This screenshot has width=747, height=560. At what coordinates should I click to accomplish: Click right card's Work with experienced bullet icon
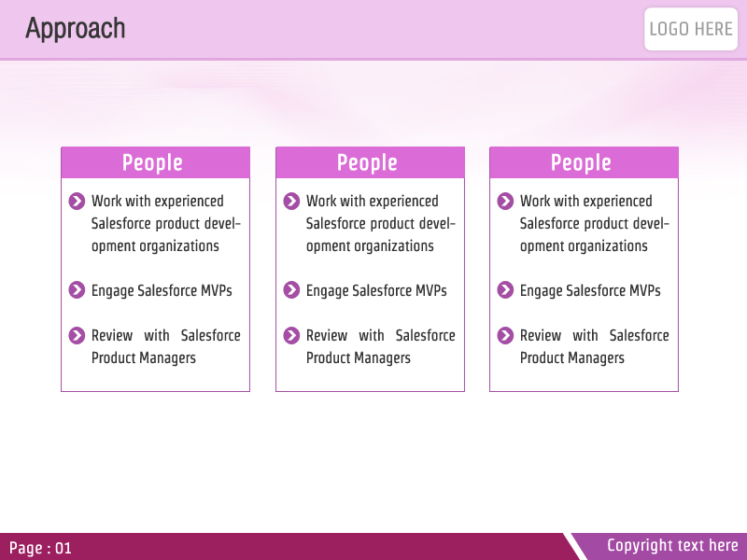[505, 202]
